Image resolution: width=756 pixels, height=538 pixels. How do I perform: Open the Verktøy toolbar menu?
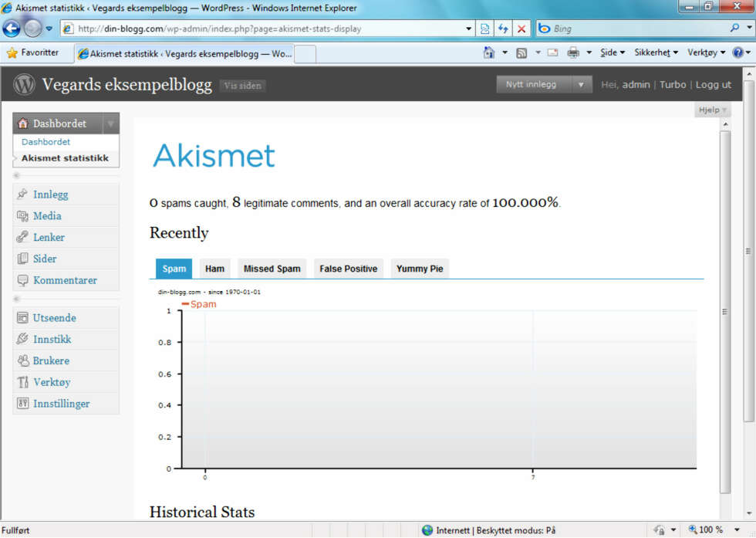(x=707, y=52)
